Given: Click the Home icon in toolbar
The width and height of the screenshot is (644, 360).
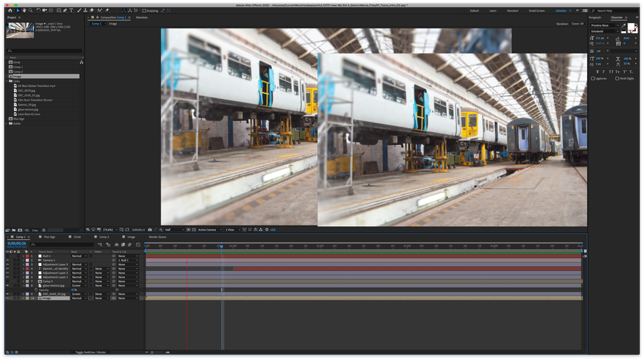Looking at the screenshot, I should tap(10, 10).
